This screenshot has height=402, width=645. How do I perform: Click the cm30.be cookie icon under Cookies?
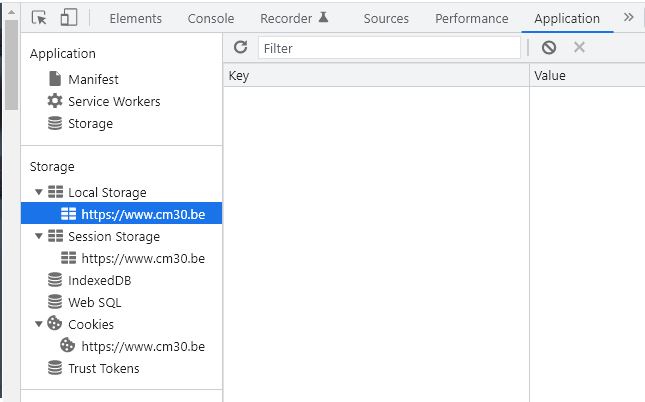pos(67,345)
